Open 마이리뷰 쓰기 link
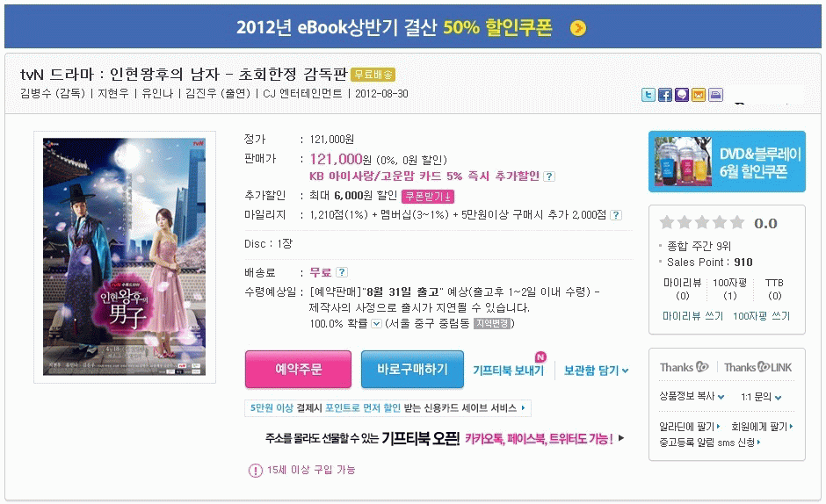The image size is (826, 504). coord(692,316)
